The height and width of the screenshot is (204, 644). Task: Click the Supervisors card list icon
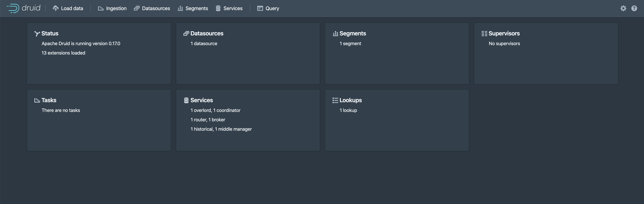click(484, 33)
